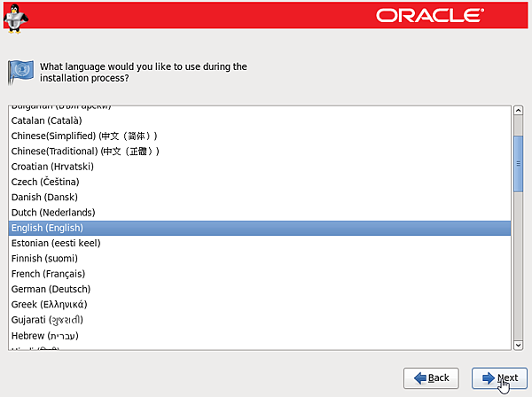Select Dutch (Nederlands) language
The image size is (532, 397).
click(x=53, y=213)
